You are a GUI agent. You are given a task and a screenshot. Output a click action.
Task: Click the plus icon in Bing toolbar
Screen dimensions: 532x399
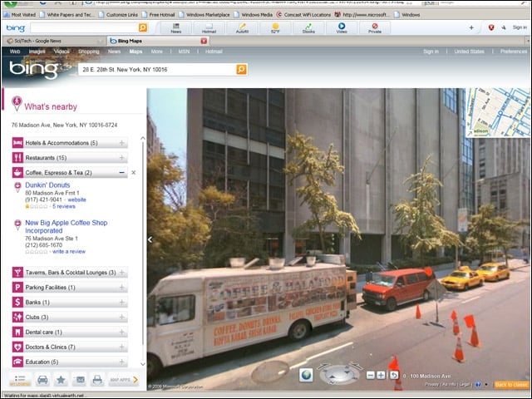click(471, 27)
